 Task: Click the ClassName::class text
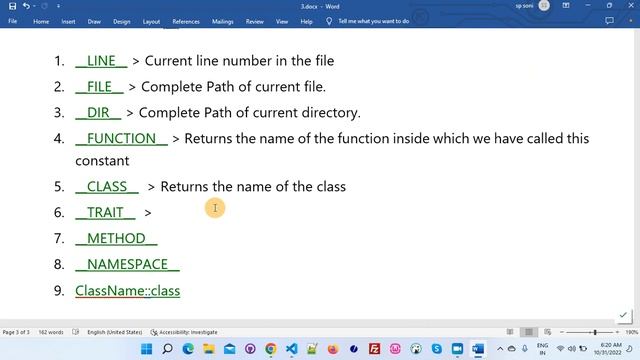(x=127, y=291)
